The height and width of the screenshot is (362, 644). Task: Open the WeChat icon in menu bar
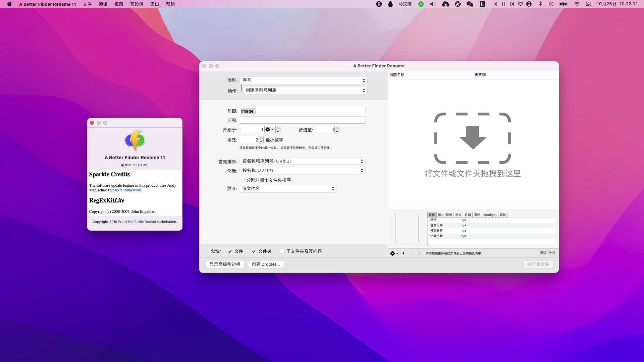tap(470, 4)
